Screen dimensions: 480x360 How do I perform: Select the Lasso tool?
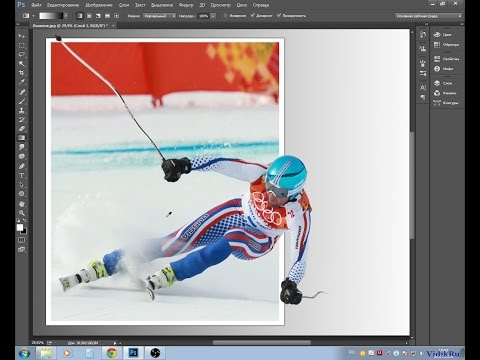point(22,54)
